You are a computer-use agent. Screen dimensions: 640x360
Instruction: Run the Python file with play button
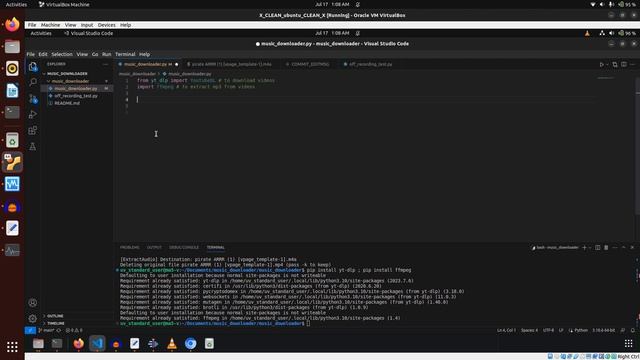pyautogui.click(x=601, y=64)
